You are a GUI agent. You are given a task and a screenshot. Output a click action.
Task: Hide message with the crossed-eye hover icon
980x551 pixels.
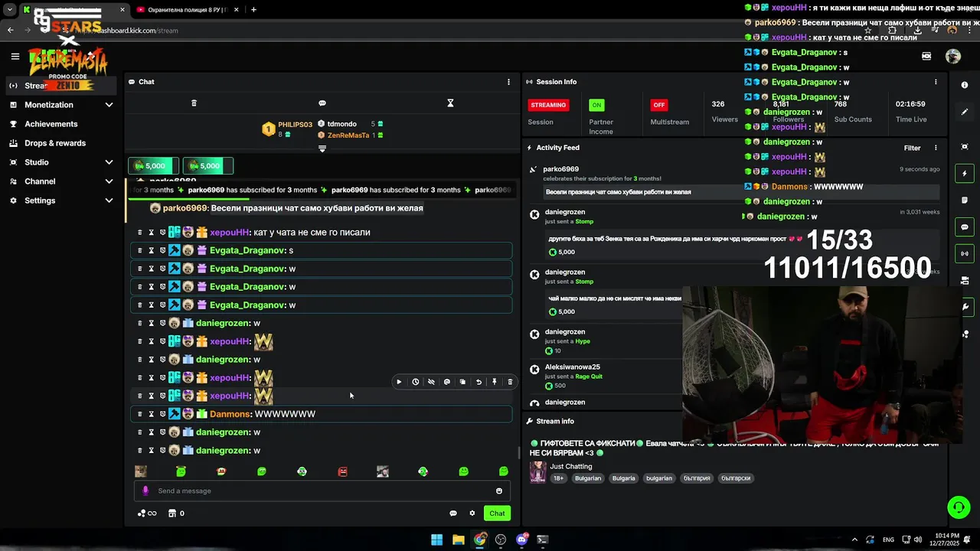(431, 382)
